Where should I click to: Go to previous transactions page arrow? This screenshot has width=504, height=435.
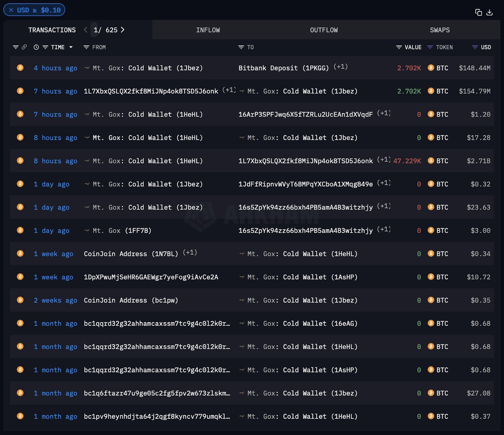pyautogui.click(x=86, y=30)
